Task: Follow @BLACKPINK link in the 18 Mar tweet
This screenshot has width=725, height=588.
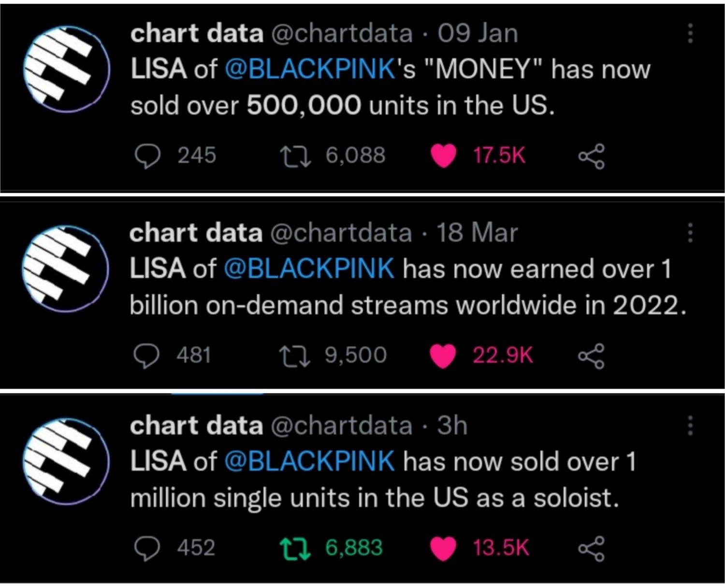Action: click(309, 269)
